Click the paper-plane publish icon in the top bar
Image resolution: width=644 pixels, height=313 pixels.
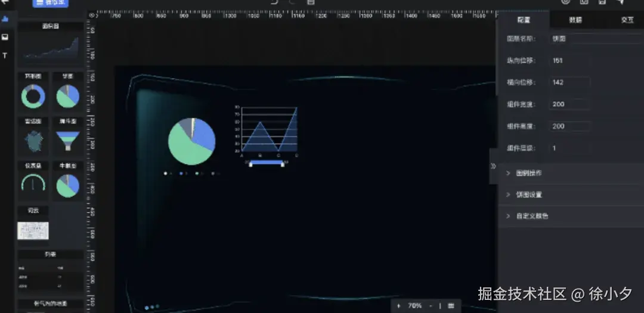621,2
